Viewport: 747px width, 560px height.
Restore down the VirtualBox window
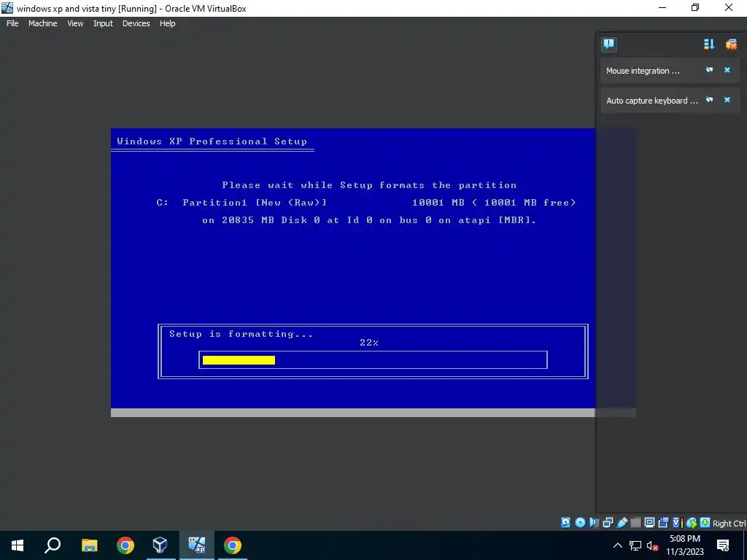tap(695, 7)
